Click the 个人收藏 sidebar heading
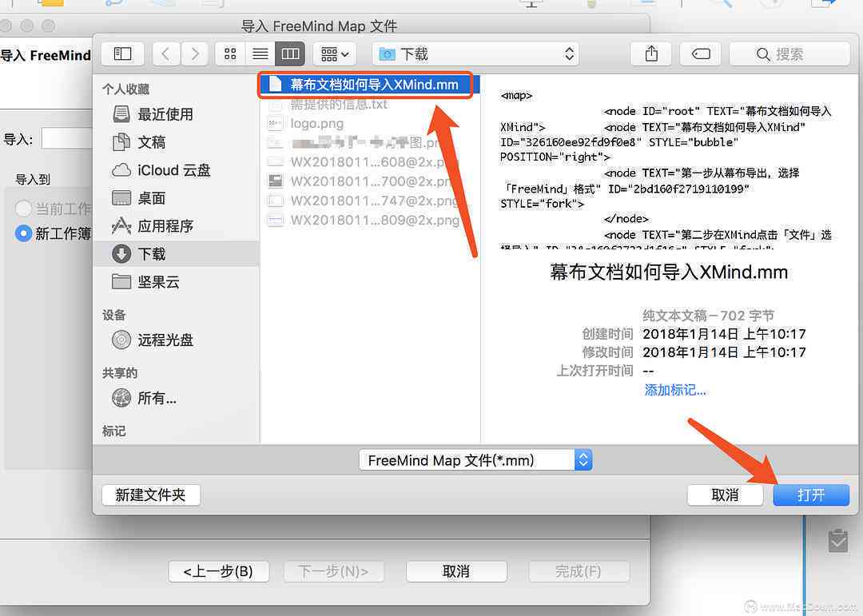The width and height of the screenshot is (863, 616). [x=126, y=89]
